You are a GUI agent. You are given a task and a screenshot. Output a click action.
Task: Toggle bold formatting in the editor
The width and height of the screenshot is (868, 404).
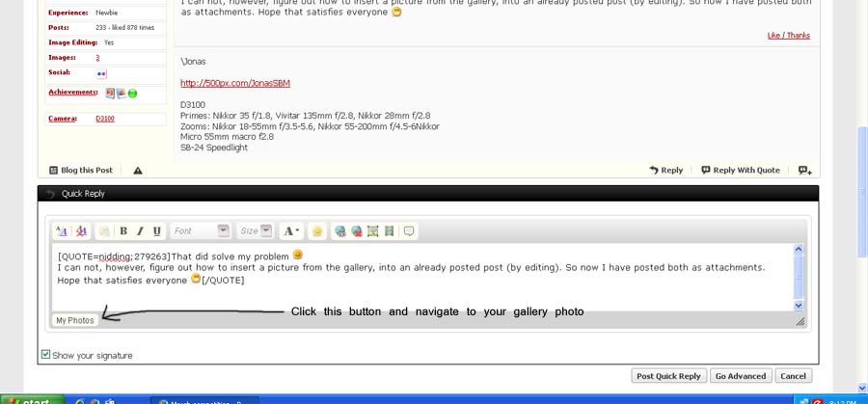[123, 231]
